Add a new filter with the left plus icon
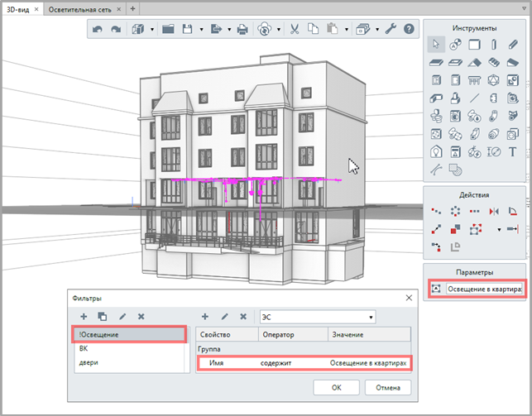The height and width of the screenshot is (416, 532). [83, 317]
